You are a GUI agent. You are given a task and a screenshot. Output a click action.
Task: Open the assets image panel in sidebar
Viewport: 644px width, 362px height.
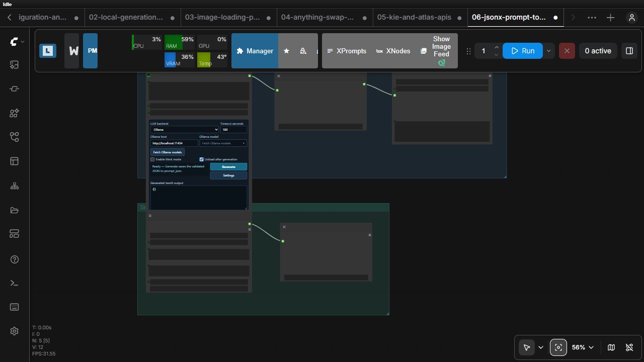point(14,65)
